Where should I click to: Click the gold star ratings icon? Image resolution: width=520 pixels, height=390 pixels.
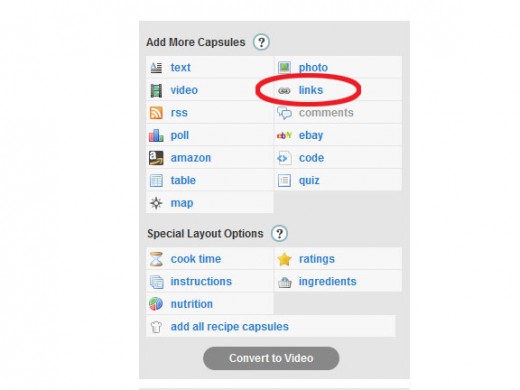[284, 259]
